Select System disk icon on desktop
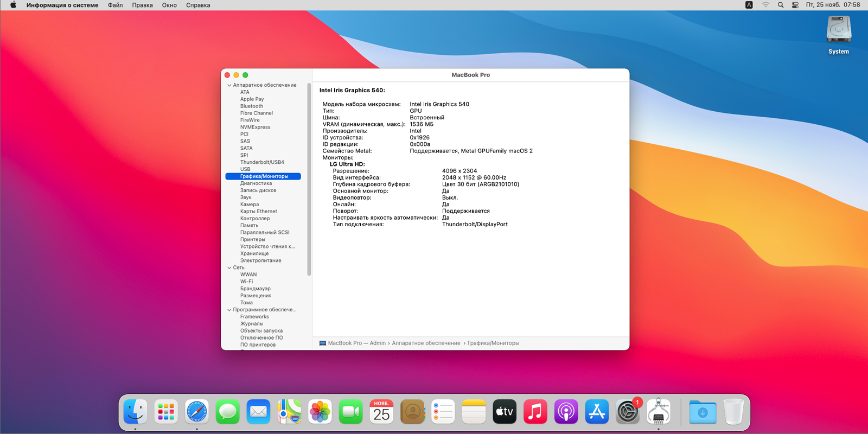 pos(839,30)
